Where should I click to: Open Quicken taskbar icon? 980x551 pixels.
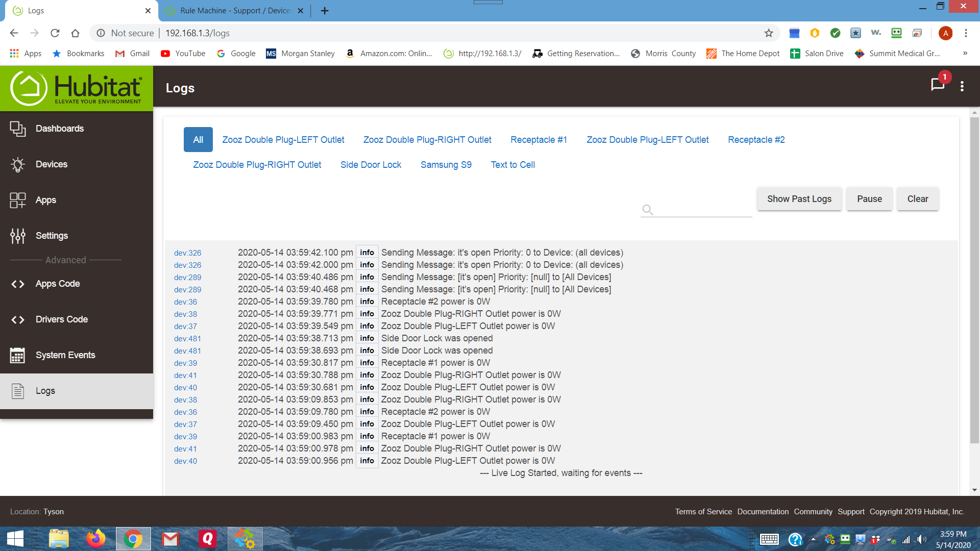click(x=208, y=539)
